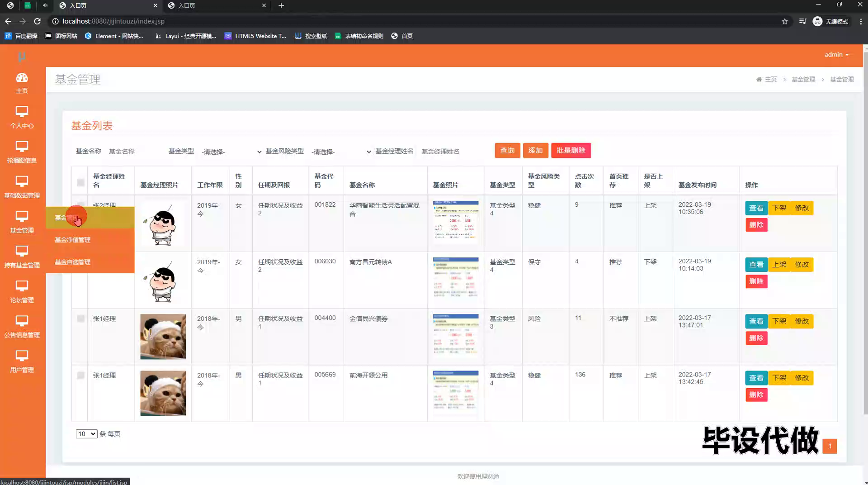Open 论坛管理 monitor icon in sidebar
Image resolution: width=868 pixels, height=485 pixels.
coord(22,285)
